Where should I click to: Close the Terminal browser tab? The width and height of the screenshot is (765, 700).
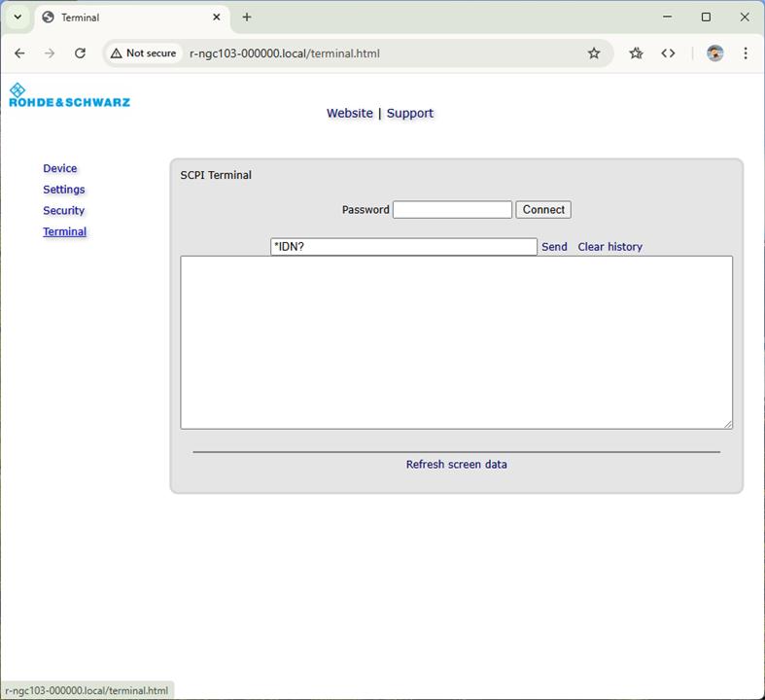click(216, 17)
